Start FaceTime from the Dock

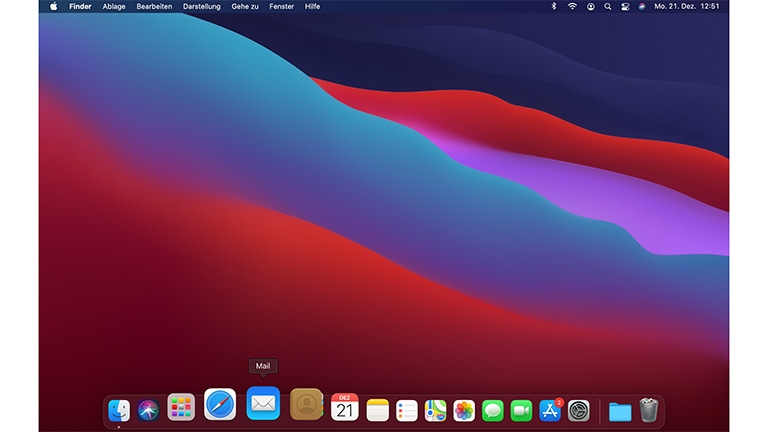coord(521,410)
